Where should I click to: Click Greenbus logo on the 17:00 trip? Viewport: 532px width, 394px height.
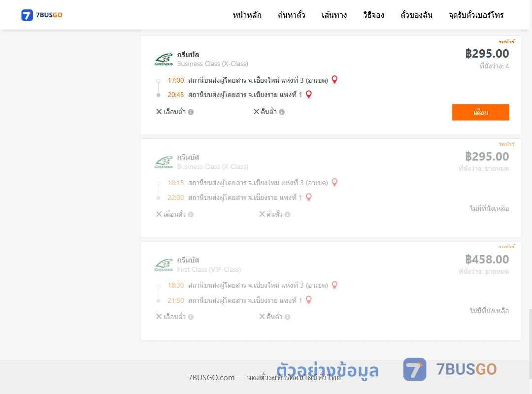[x=164, y=60]
